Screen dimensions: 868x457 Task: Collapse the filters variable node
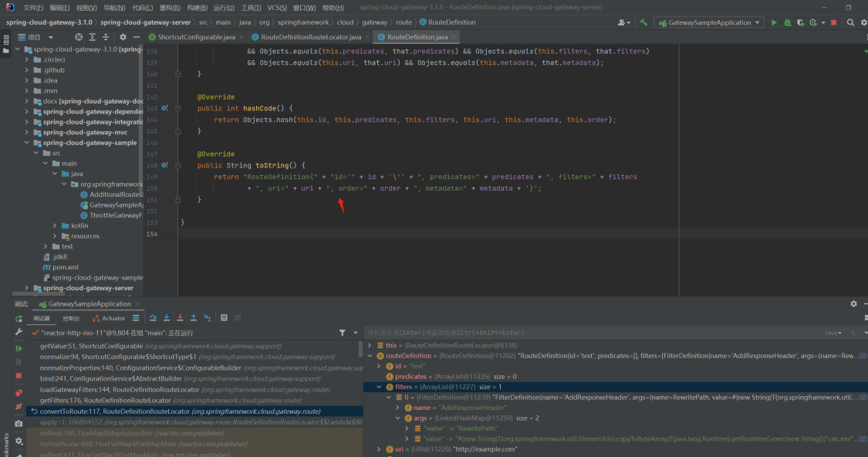pyautogui.click(x=379, y=388)
